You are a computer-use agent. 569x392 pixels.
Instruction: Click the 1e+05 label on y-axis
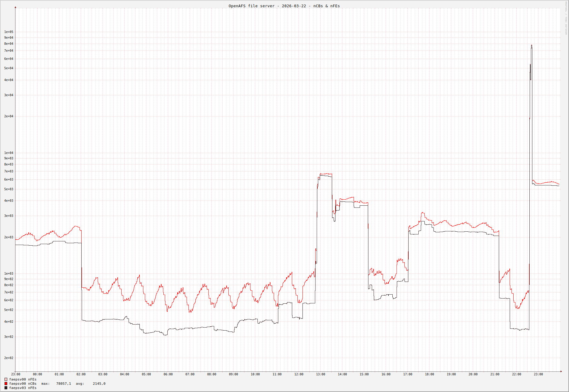[x=9, y=32]
